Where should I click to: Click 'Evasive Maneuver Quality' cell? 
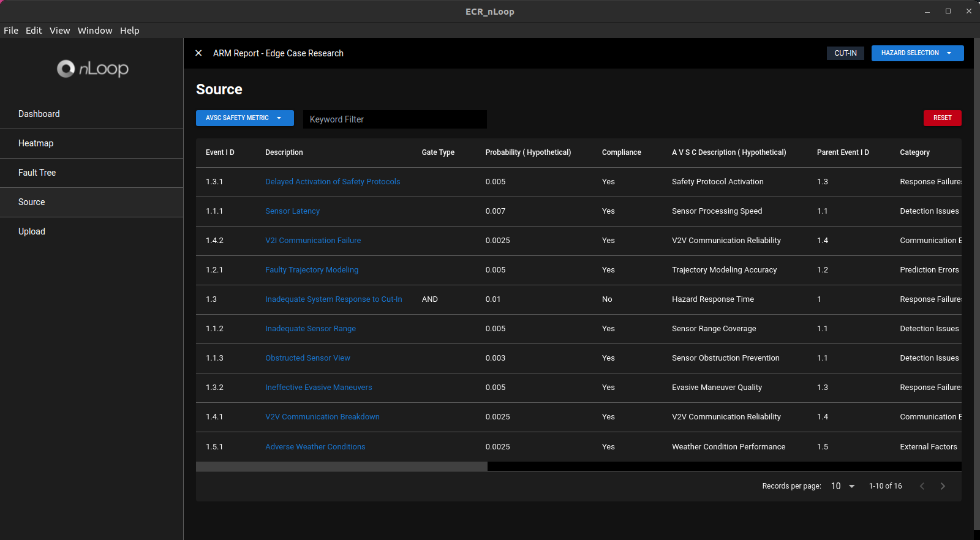717,388
